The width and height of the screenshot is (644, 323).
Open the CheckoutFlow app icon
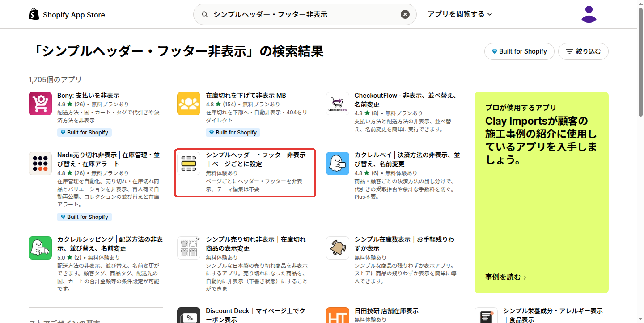(338, 104)
